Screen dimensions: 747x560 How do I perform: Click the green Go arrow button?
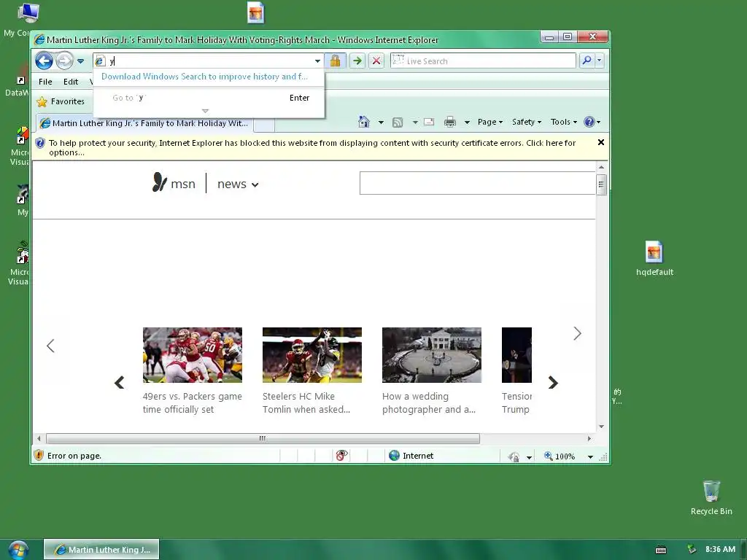[x=357, y=61]
